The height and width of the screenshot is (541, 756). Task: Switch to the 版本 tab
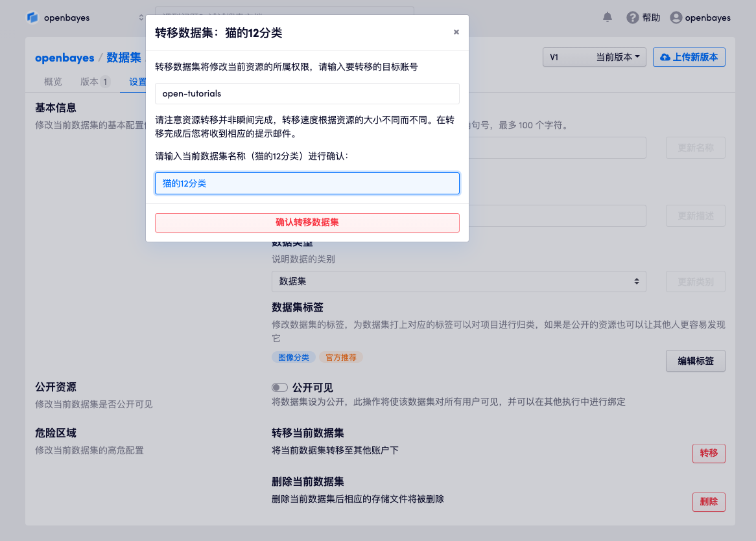click(x=95, y=82)
